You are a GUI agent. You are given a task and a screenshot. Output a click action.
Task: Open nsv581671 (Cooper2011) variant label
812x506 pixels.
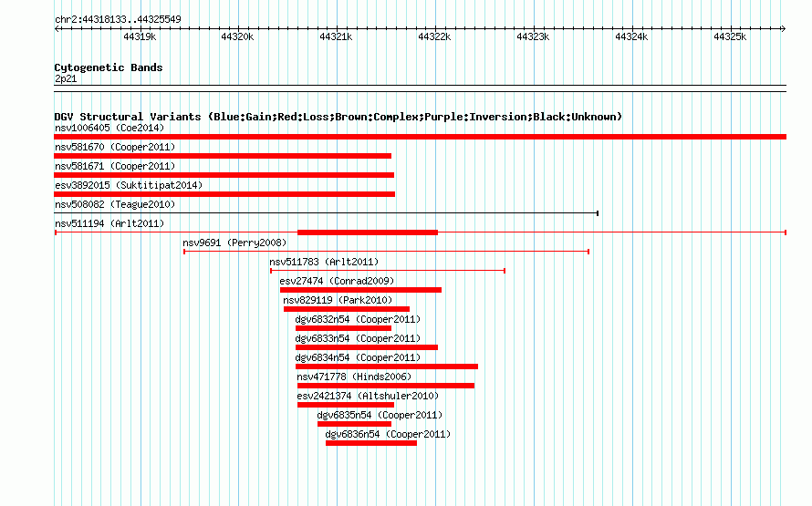click(115, 166)
